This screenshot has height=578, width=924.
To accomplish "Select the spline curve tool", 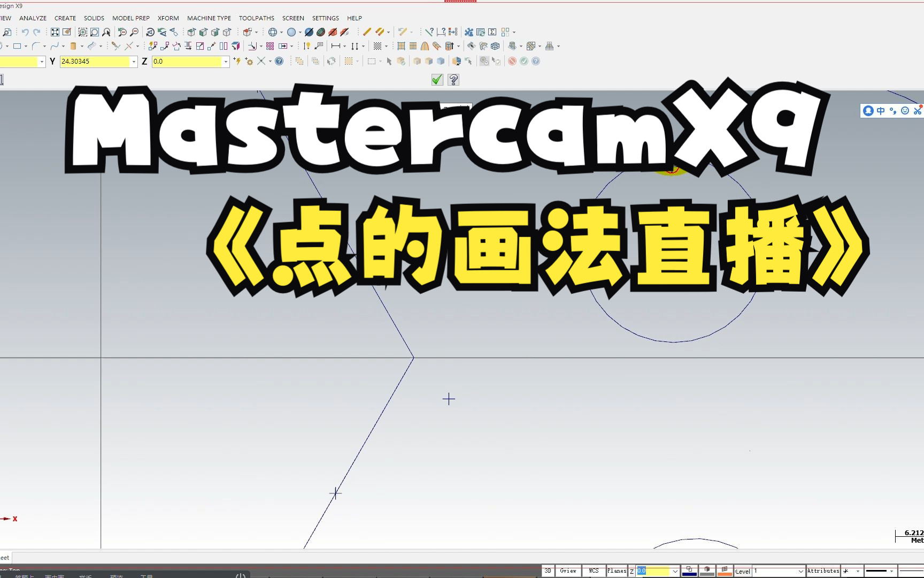I will click(x=55, y=46).
